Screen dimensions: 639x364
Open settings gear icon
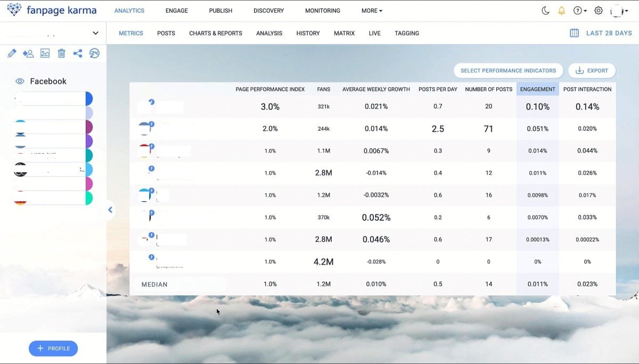[599, 11]
